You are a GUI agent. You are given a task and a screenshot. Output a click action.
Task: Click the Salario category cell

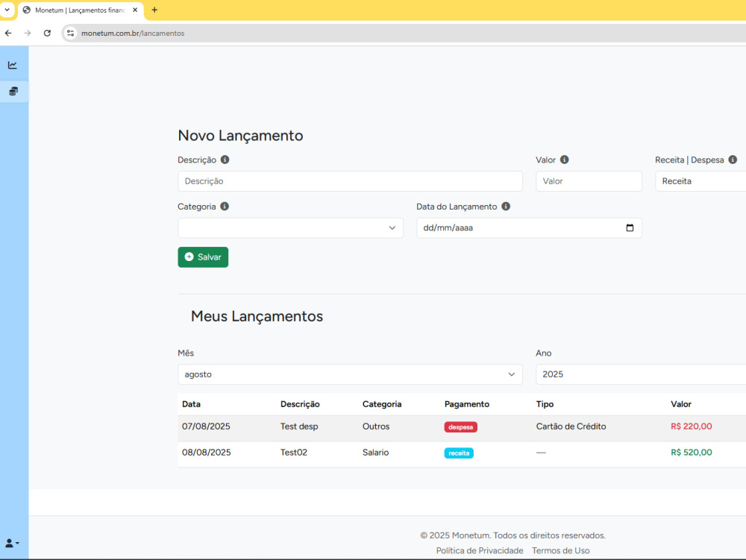click(375, 453)
